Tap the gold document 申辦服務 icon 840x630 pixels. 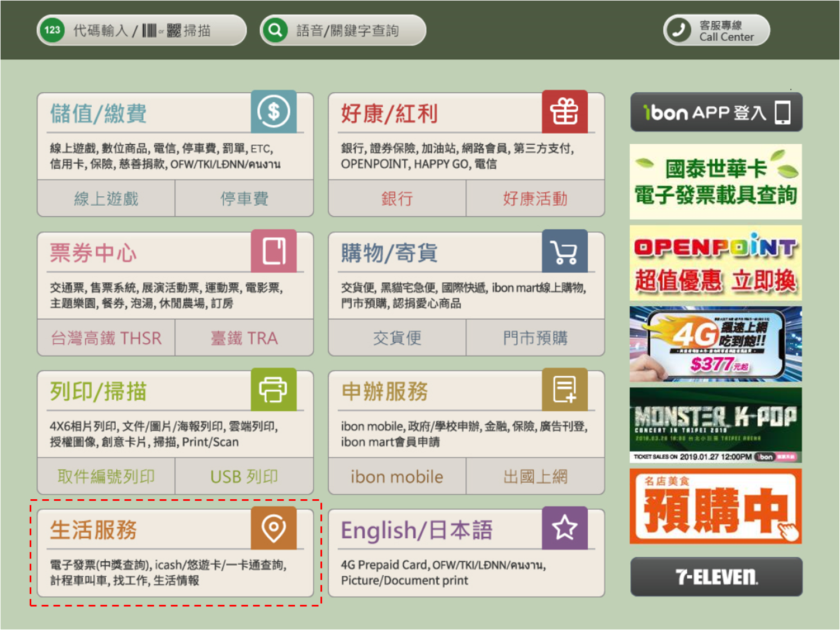[565, 389]
